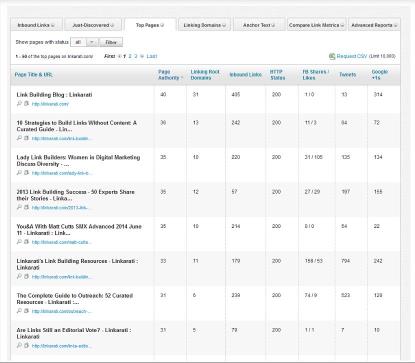
Task: Click page icon under Complete Guide to Outreach
Action: 26,311
